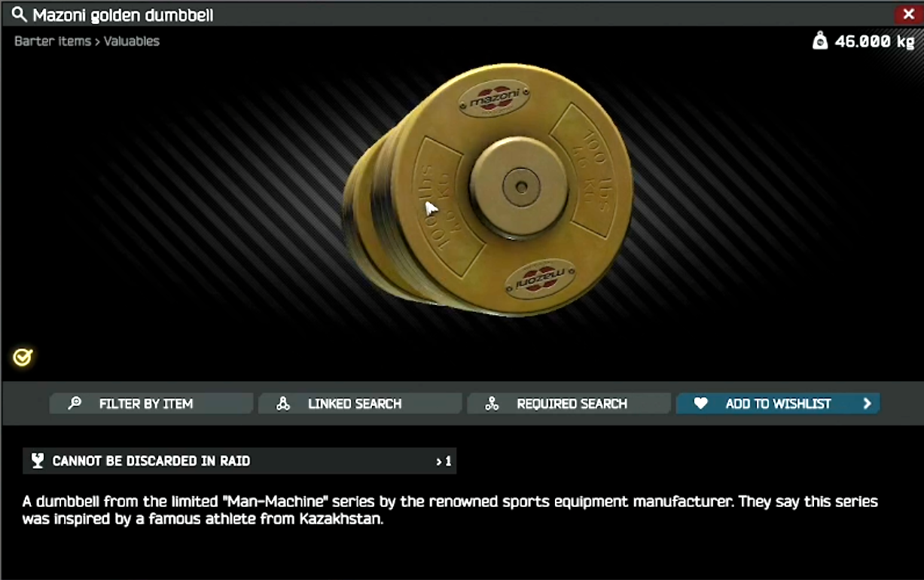
Task: Click the Mazoni golden dumbbell title text
Action: click(123, 15)
